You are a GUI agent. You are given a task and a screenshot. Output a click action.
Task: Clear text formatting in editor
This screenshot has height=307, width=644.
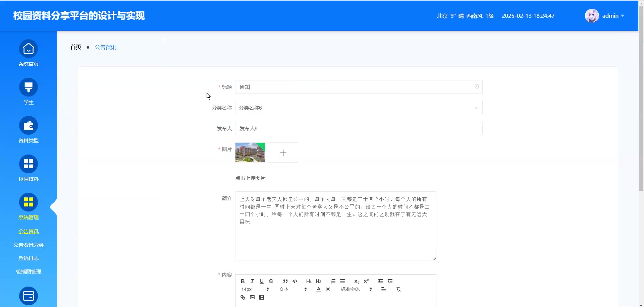point(398,289)
